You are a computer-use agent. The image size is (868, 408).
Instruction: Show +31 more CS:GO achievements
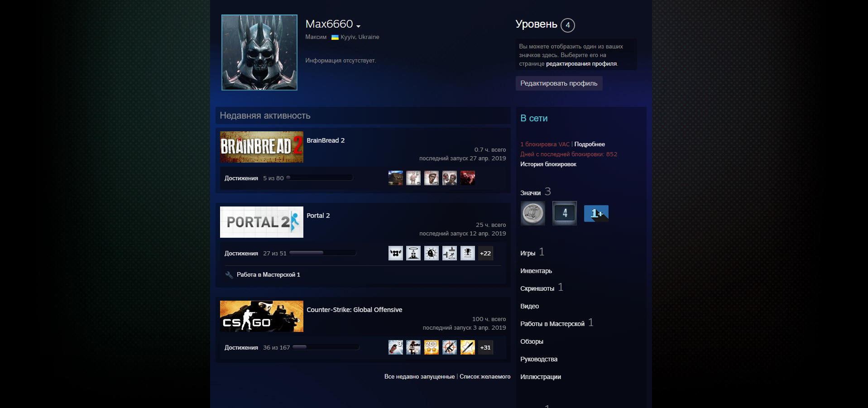(485, 347)
